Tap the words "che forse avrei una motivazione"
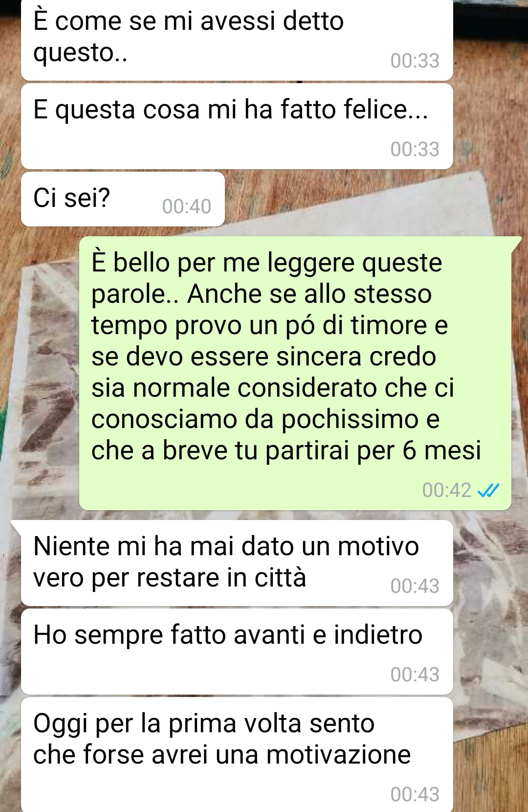The image size is (528, 812). [x=222, y=754]
